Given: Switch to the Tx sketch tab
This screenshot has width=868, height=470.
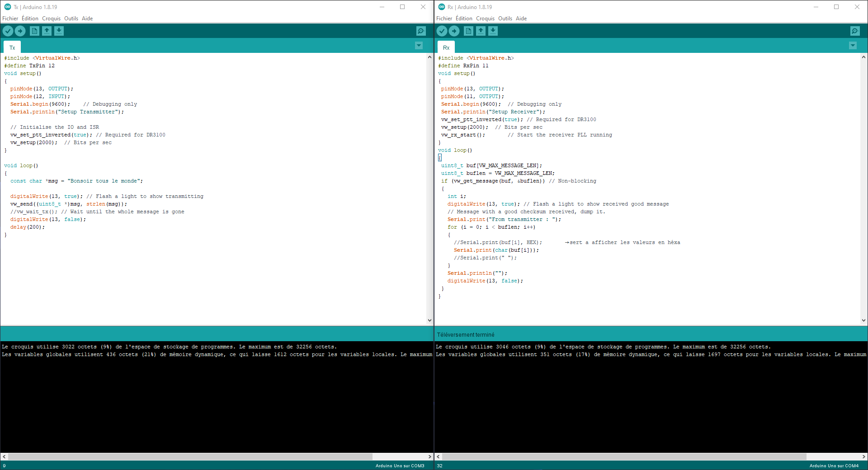Looking at the screenshot, I should click(x=12, y=47).
